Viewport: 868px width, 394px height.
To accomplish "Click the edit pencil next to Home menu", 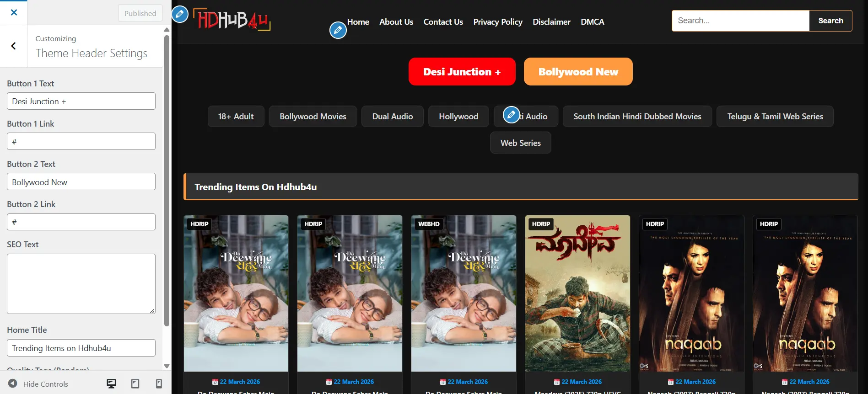I will [x=338, y=30].
